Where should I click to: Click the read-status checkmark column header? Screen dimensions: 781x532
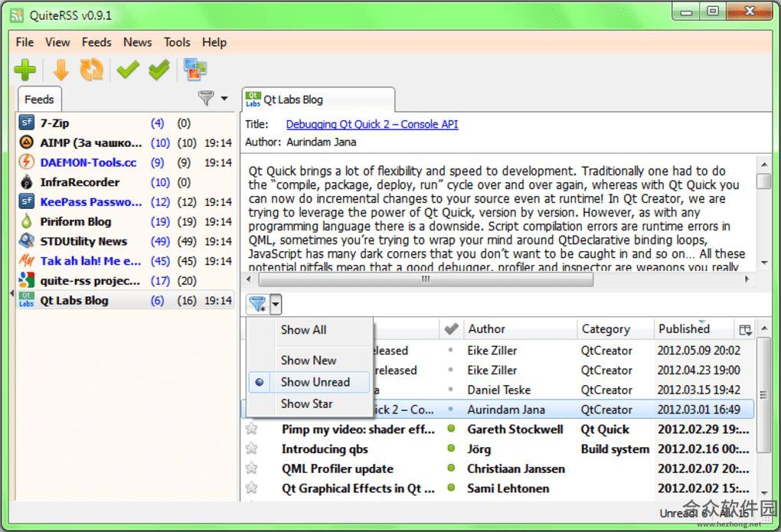[451, 328]
